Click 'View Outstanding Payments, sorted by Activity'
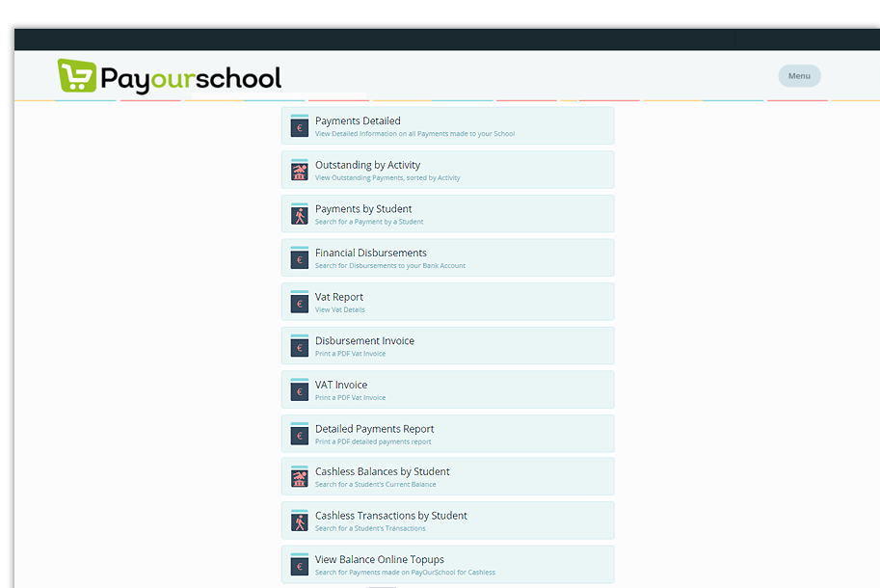This screenshot has width=880, height=588. point(387,178)
